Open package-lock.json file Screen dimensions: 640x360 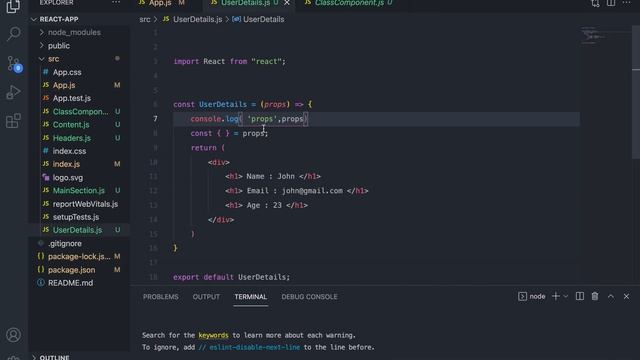pyautogui.click(x=79, y=256)
